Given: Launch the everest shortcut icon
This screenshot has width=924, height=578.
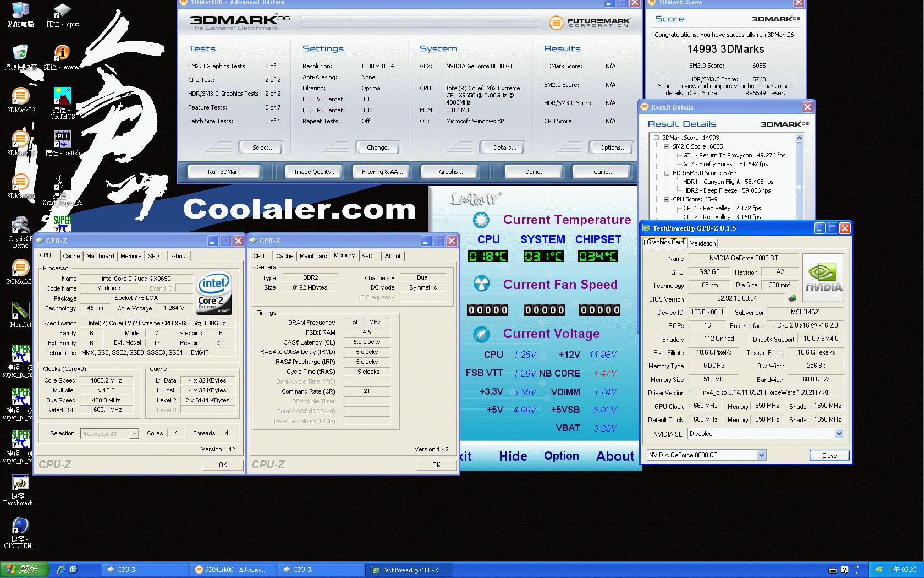Looking at the screenshot, I should 62,58.
